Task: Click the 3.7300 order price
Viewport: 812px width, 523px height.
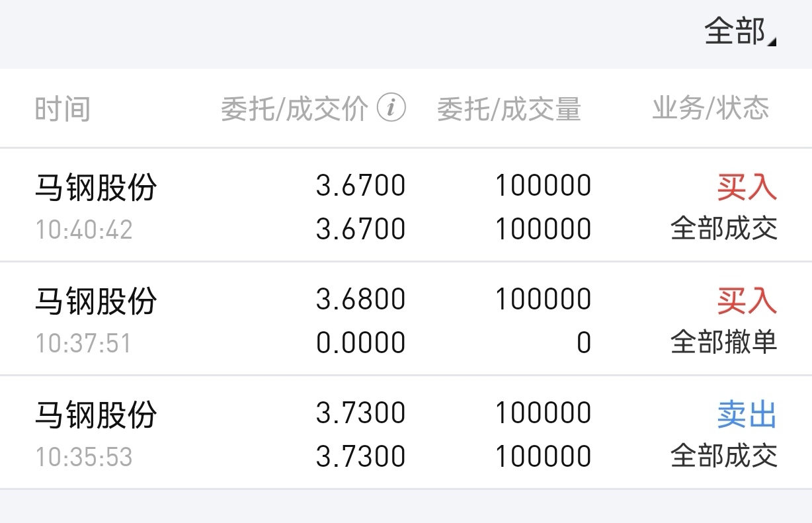Action: tap(361, 413)
